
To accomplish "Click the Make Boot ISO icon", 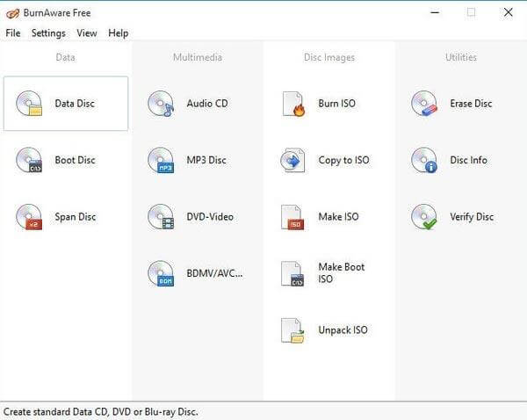I will coord(292,274).
